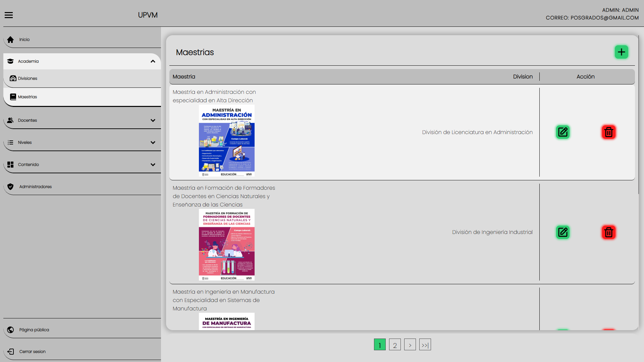Click the CORREO email text
This screenshot has height=362, width=644.
coord(592,18)
